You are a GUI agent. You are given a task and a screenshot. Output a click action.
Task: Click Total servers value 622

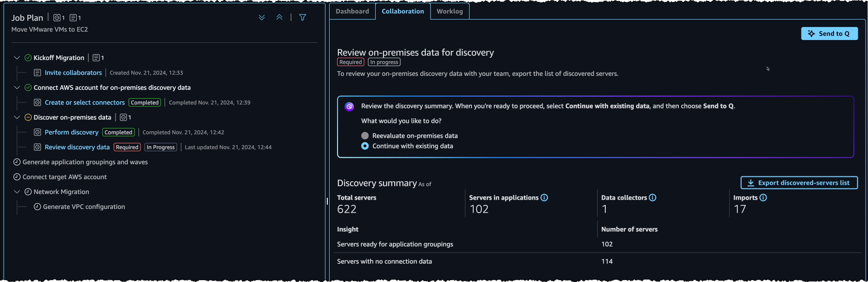coord(347,209)
